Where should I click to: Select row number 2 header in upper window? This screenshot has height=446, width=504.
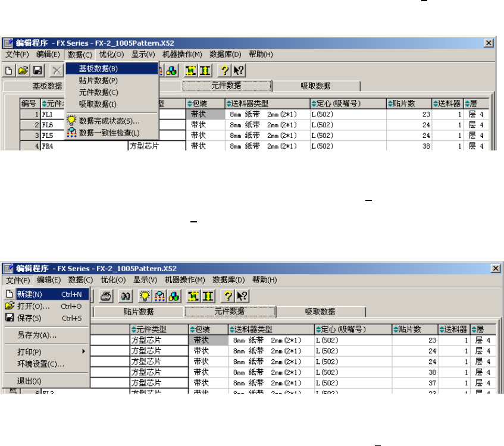(x=30, y=125)
